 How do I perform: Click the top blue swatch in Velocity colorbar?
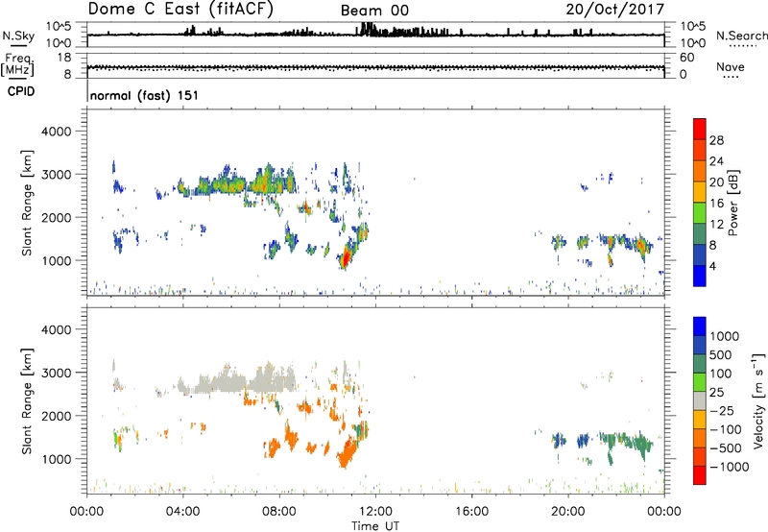click(700, 326)
